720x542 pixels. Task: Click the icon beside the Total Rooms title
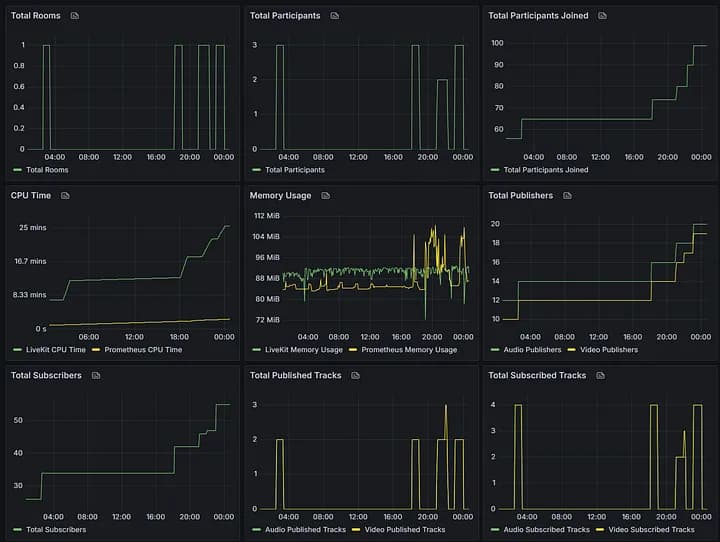pyautogui.click(x=75, y=16)
